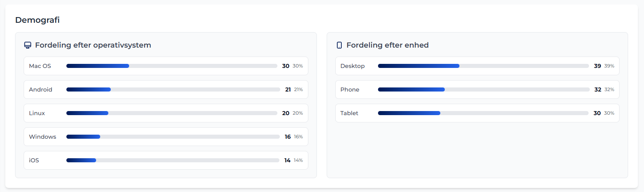
Task: Click the Desktop progress bar
Action: [x=483, y=66]
